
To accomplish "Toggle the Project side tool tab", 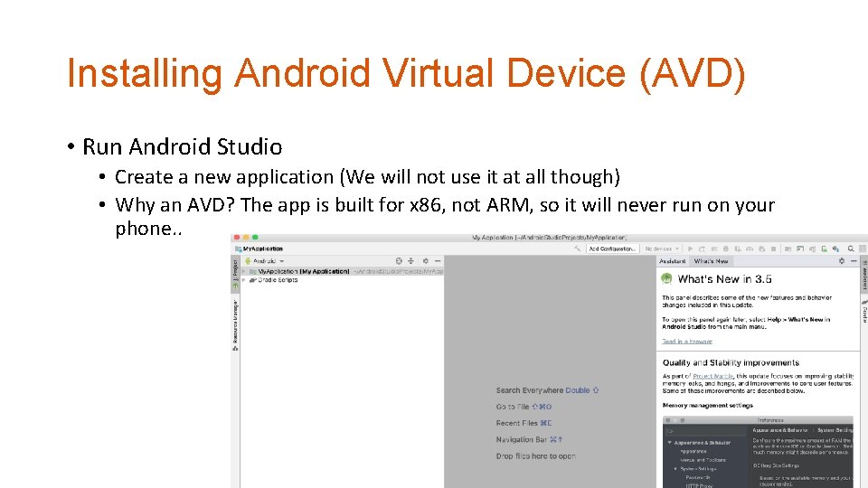I will [235, 273].
